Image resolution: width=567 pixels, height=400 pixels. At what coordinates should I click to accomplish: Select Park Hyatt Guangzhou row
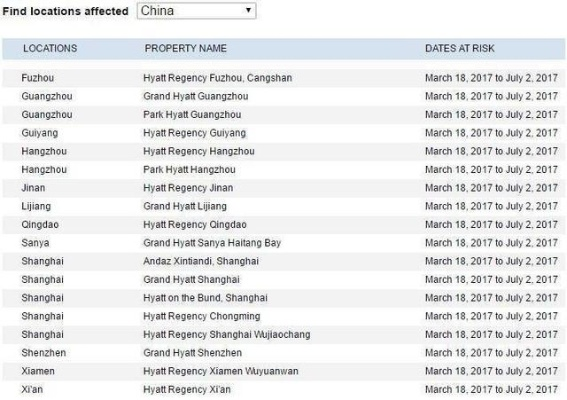point(284,115)
